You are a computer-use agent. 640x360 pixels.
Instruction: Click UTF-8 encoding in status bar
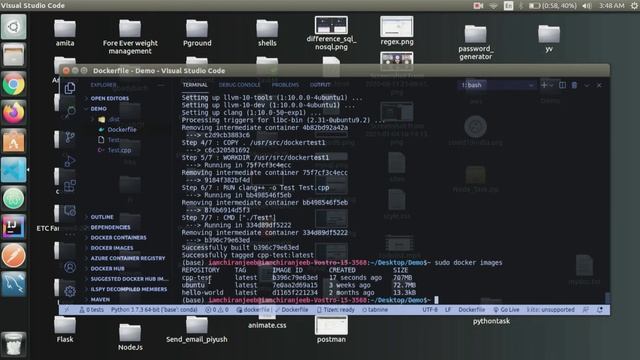pyautogui.click(x=430, y=310)
